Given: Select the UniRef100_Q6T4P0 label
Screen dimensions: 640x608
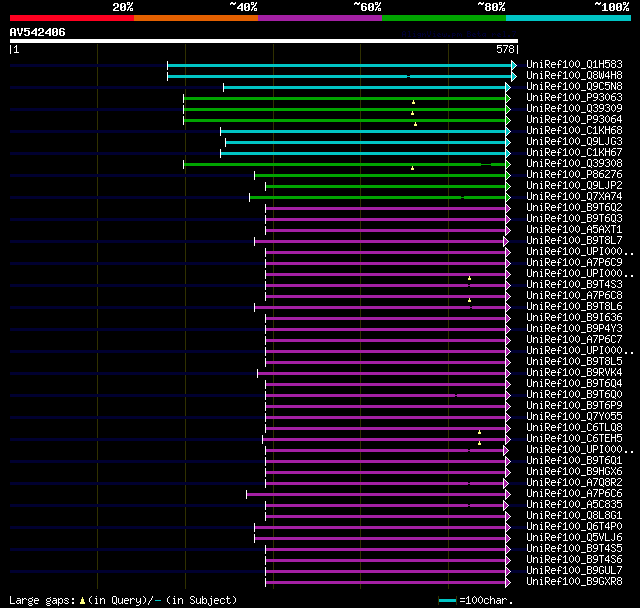Looking at the screenshot, I should (x=574, y=527).
